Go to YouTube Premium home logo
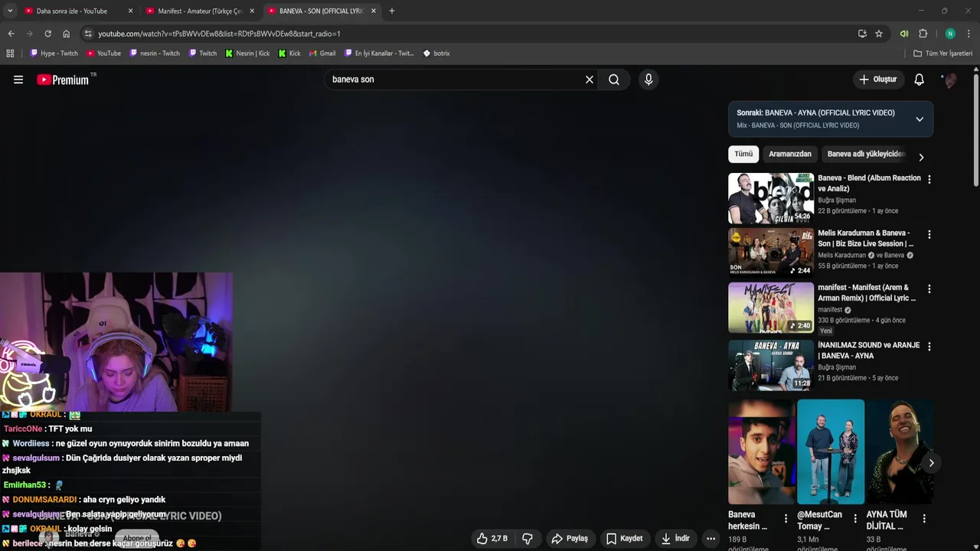This screenshot has width=980, height=551. [64, 80]
